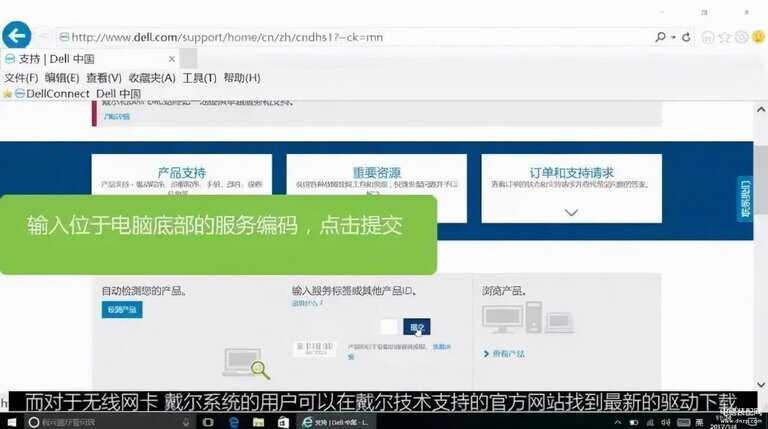Click the blue link beside tag sample
The image size is (768, 429).
pyautogui.click(x=441, y=347)
